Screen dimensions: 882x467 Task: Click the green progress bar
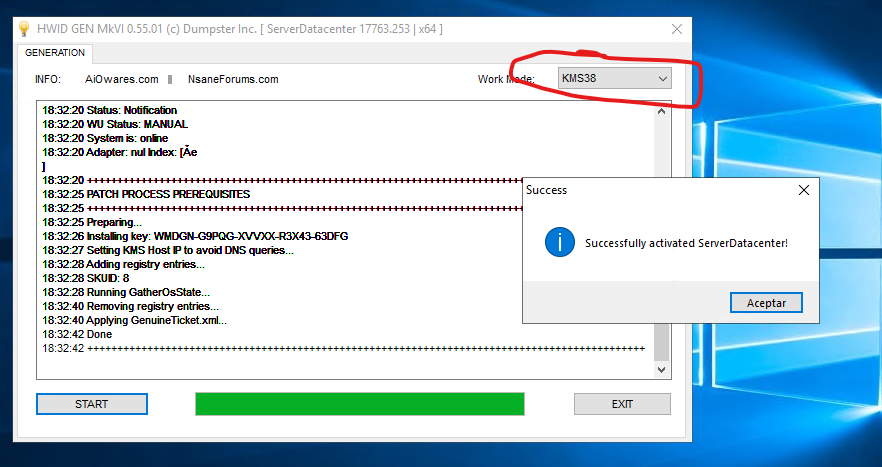point(359,404)
